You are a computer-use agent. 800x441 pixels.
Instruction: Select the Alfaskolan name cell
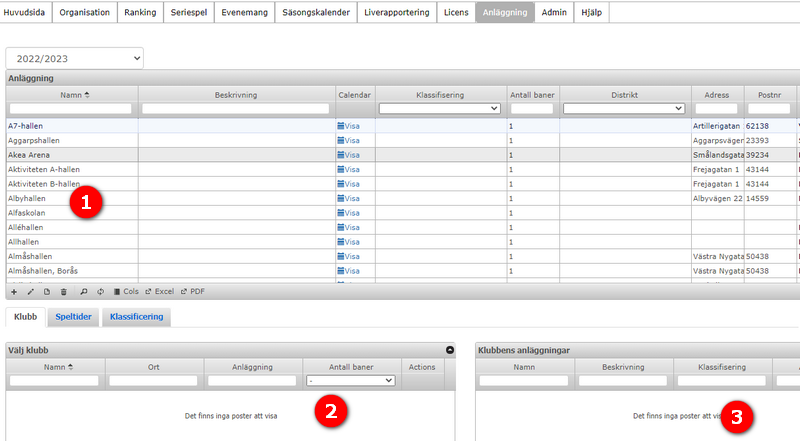coord(72,213)
